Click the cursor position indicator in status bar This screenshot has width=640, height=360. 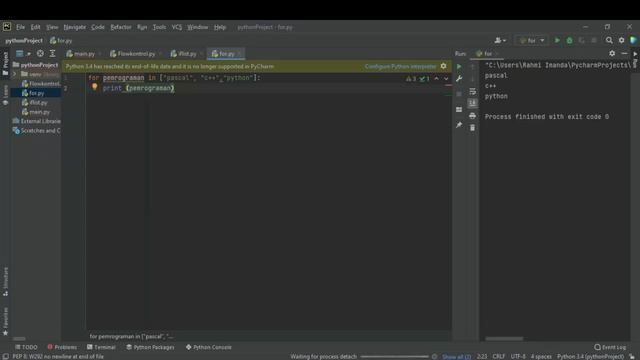482,356
